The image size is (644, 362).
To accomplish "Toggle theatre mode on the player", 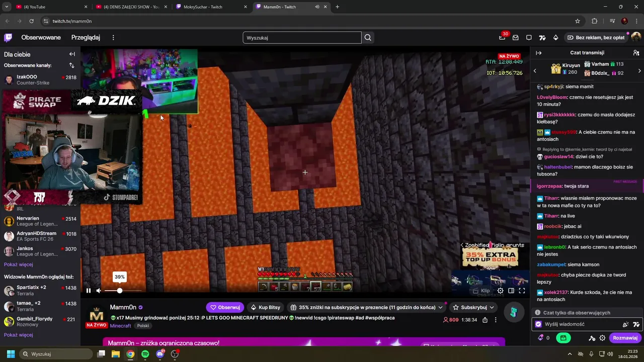I will coord(511,291).
